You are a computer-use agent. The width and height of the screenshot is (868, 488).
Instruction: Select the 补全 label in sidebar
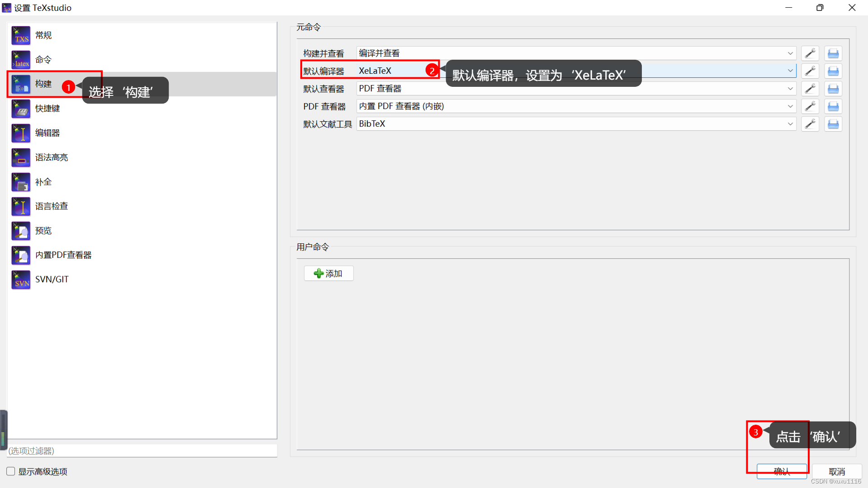43,182
